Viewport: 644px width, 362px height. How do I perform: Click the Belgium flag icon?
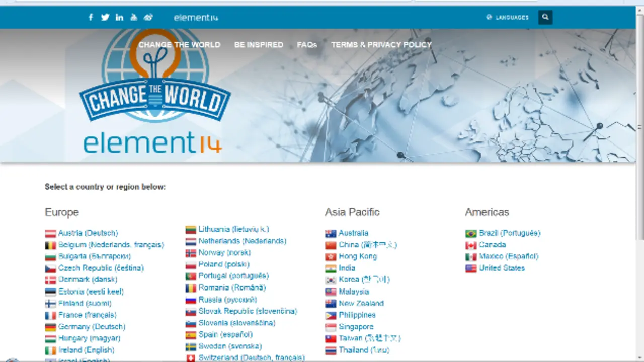[x=50, y=245]
